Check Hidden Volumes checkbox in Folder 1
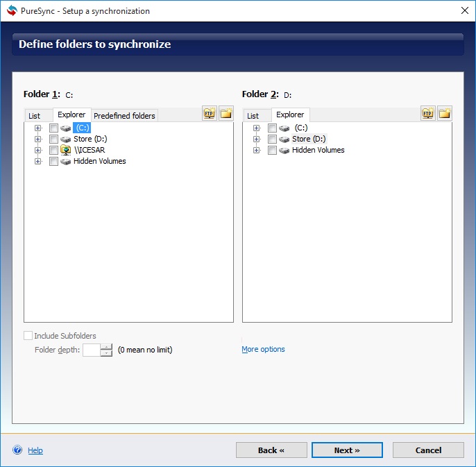This screenshot has height=467, width=476. click(x=53, y=161)
